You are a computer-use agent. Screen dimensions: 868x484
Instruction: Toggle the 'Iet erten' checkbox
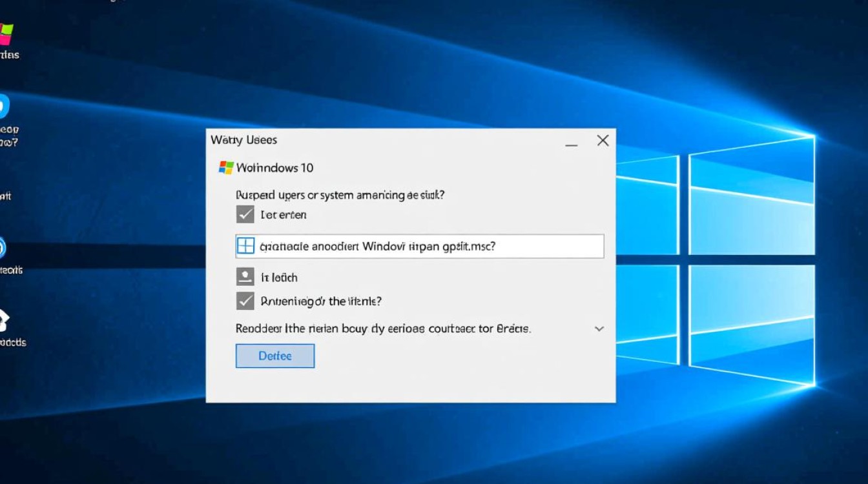pyautogui.click(x=245, y=214)
